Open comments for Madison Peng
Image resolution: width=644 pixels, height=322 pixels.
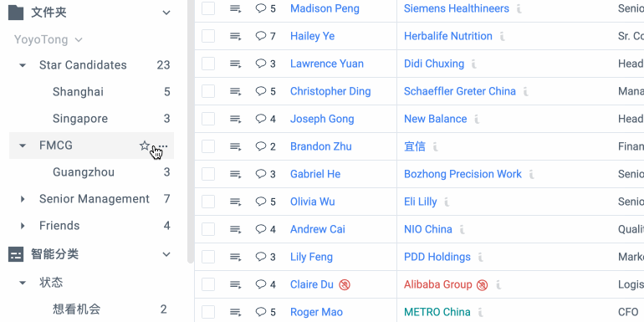point(265,8)
